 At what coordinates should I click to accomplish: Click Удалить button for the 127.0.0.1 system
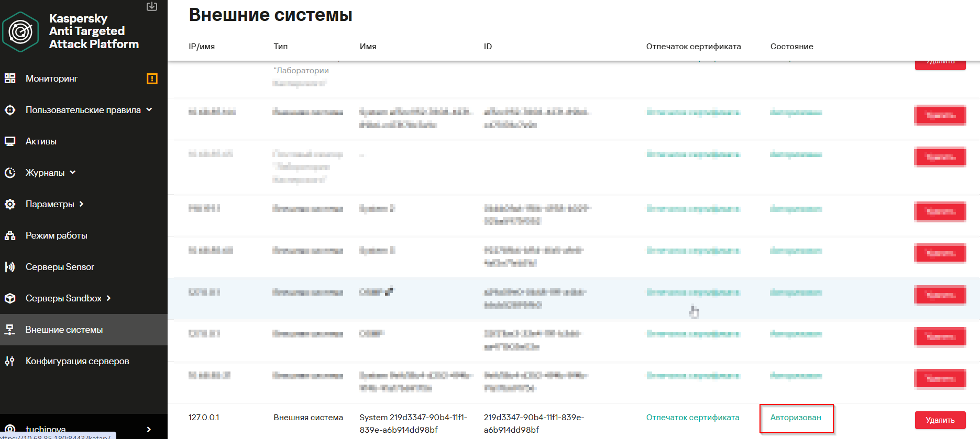pyautogui.click(x=940, y=420)
